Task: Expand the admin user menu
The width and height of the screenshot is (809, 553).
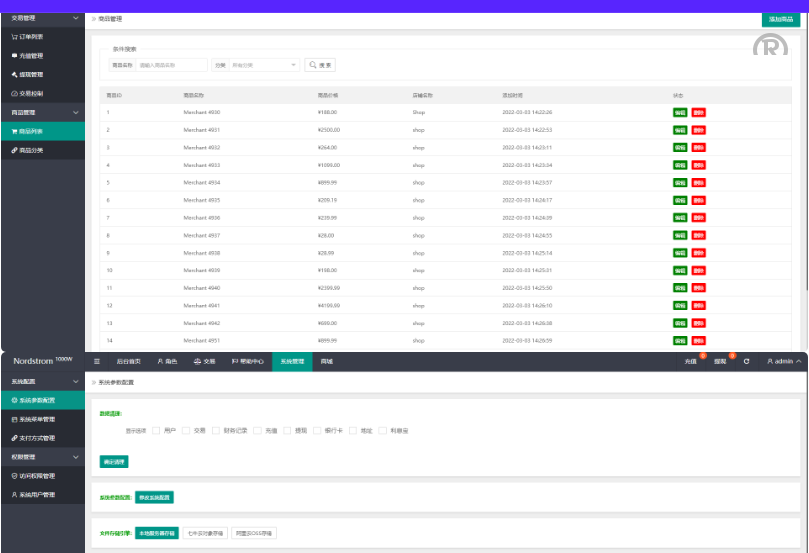Action: tap(785, 361)
